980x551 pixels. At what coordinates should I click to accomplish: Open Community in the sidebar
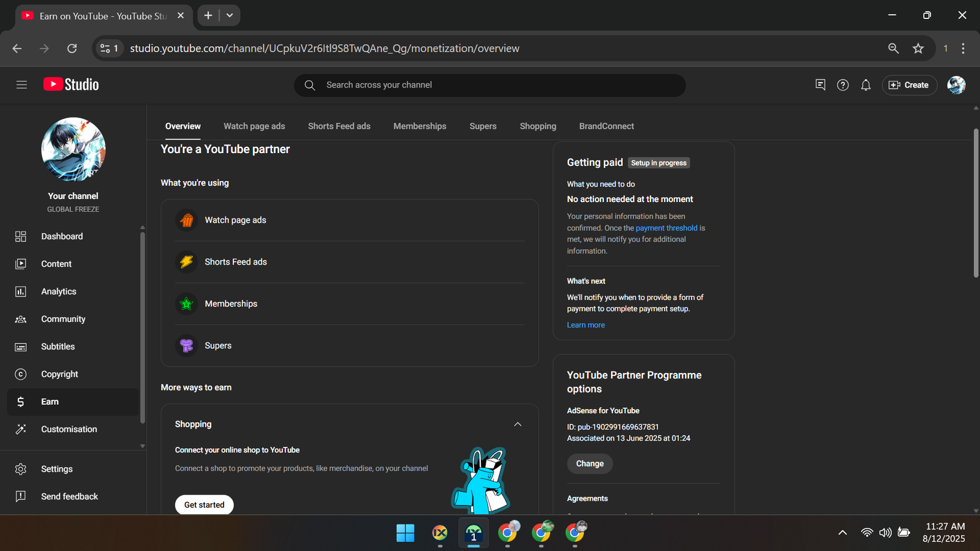[x=73, y=319]
